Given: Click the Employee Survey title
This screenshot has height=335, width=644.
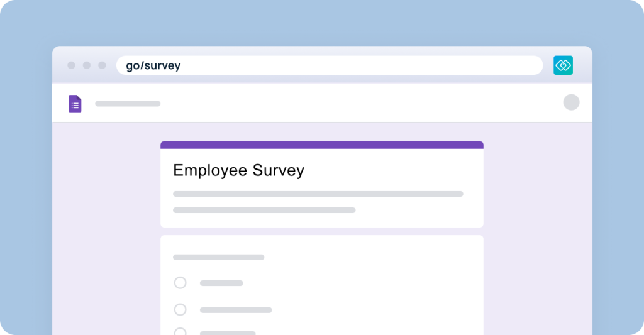Looking at the screenshot, I should 238,170.
